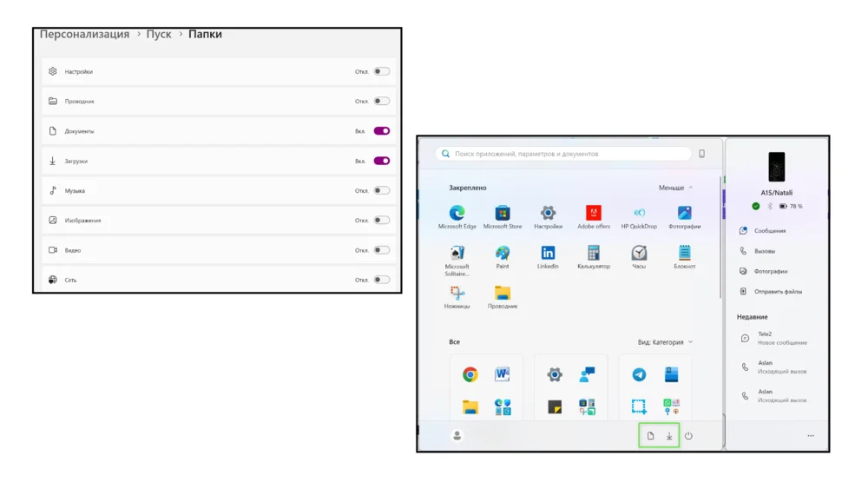
Task: Click the Bluetooth icon under A15/Natali
Action: pyautogui.click(x=769, y=207)
